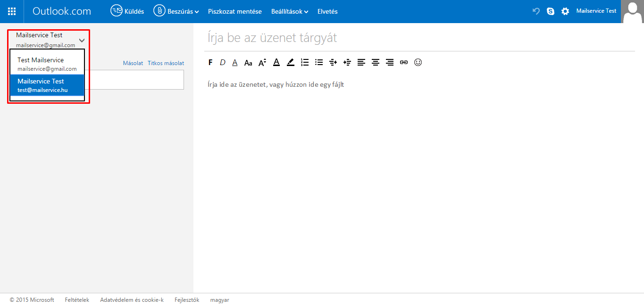Open the font size picker
The width and height of the screenshot is (644, 307).
pos(262,62)
